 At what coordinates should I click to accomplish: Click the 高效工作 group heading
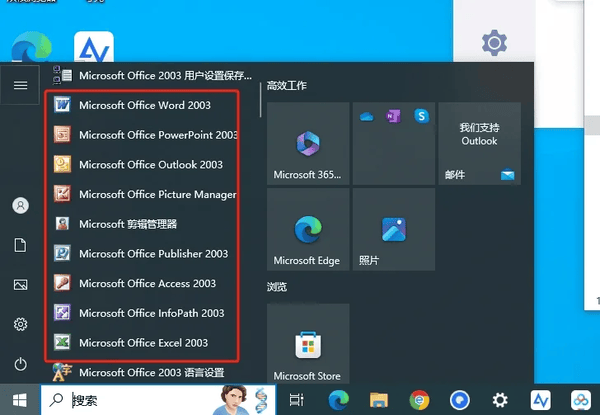click(x=287, y=86)
